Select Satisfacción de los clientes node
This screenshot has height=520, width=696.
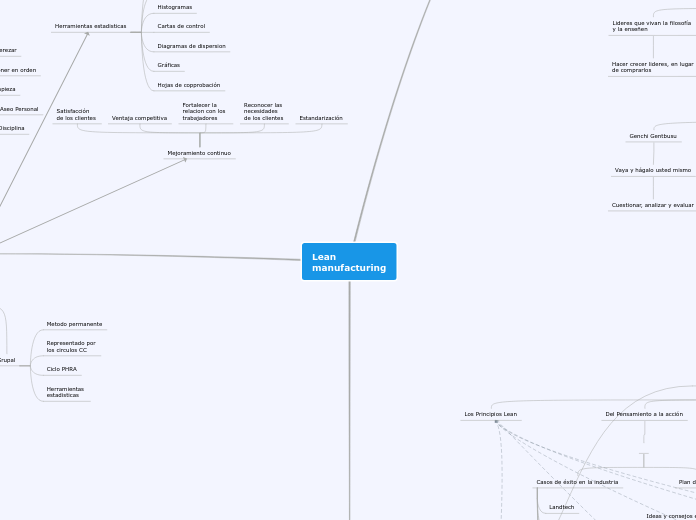point(76,115)
